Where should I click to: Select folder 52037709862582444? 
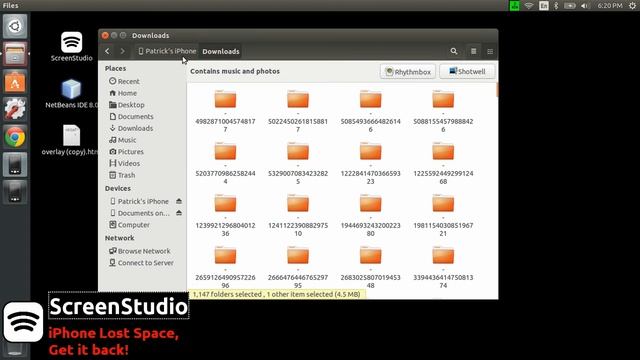point(225,163)
